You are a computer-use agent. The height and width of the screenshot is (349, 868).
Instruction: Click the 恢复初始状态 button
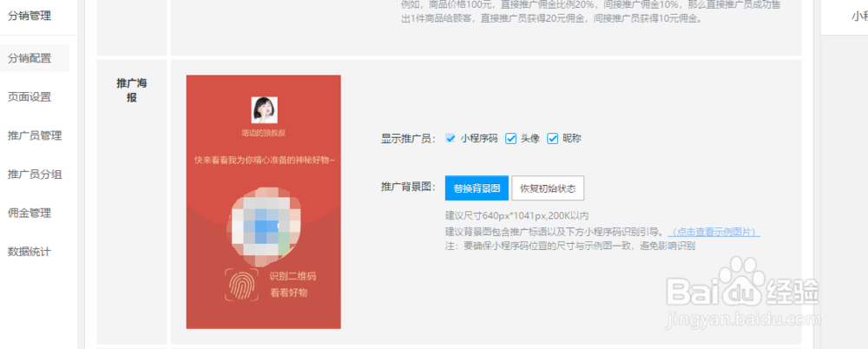(548, 188)
